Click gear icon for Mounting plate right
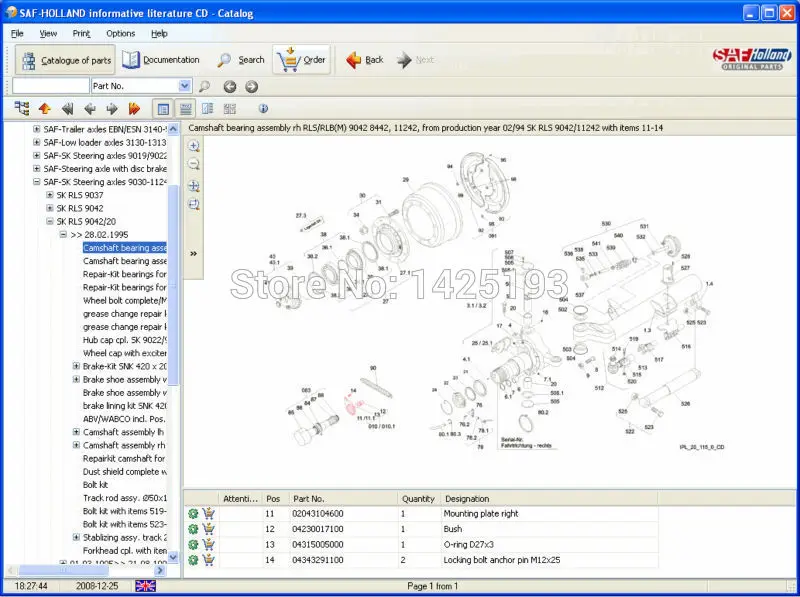This screenshot has height=597, width=800. coord(193,514)
